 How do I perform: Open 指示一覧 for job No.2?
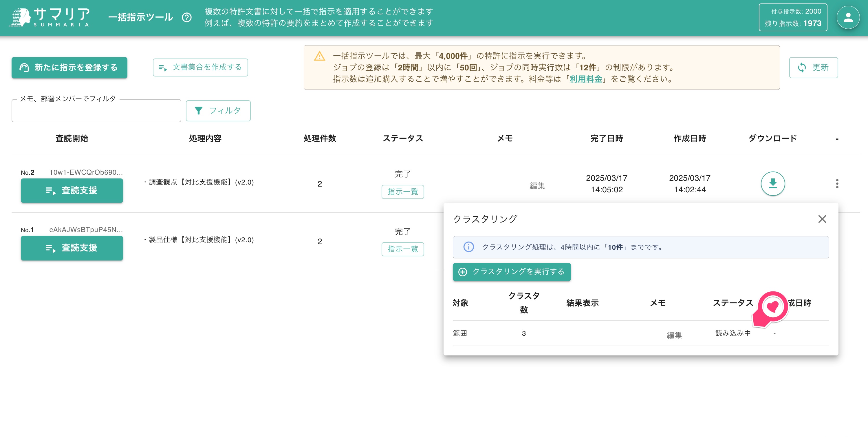pos(403,192)
